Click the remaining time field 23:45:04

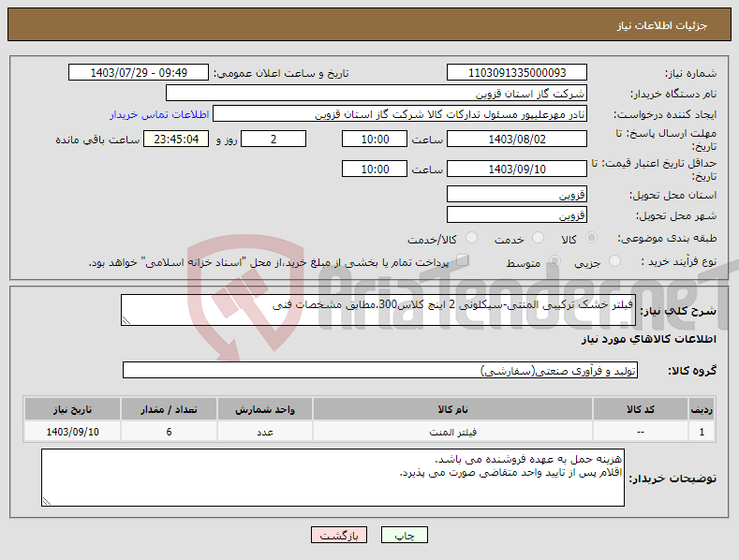pos(176,139)
